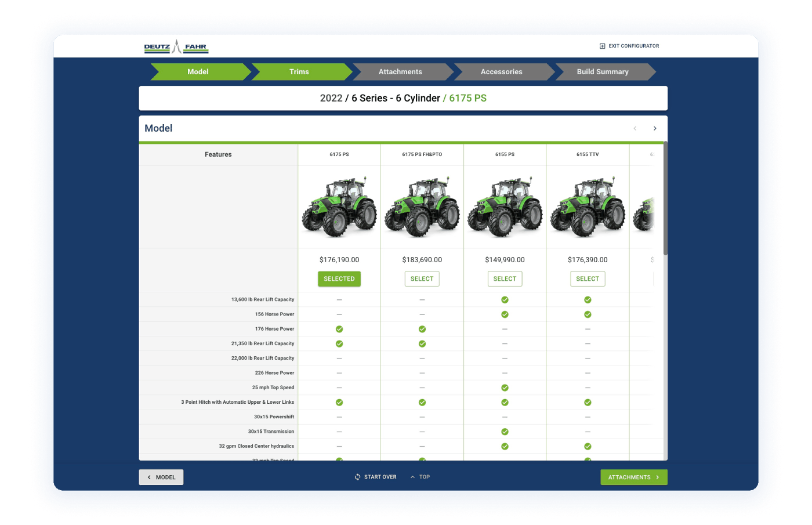The image size is (812, 525).
Task: Click checkmark for 13,600 lb lift, 6155 TTV
Action: coord(588,300)
